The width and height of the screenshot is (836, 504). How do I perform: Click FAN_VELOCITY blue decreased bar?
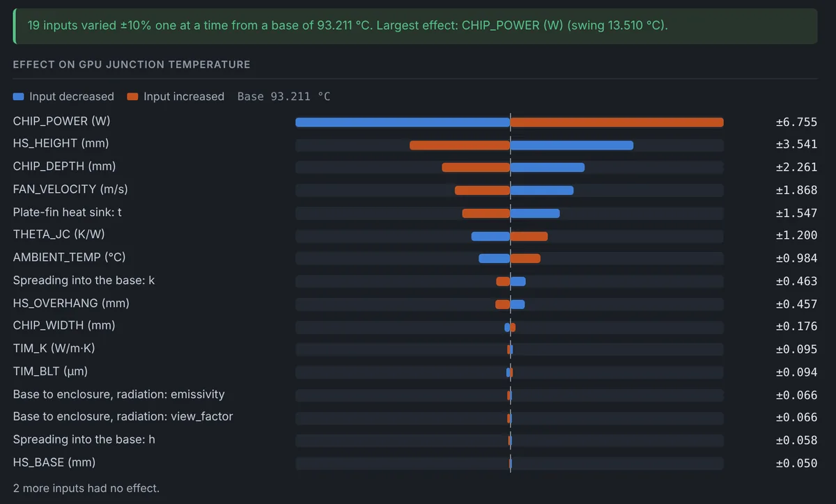[541, 191]
